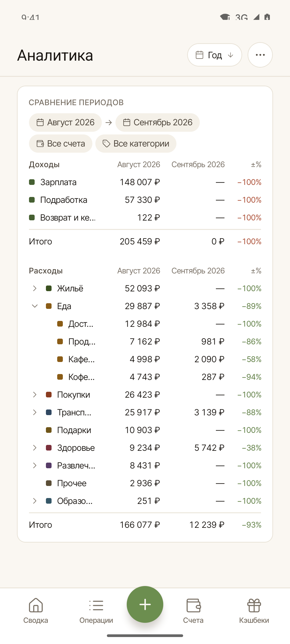Expand the Образо... expense category

tap(35, 501)
